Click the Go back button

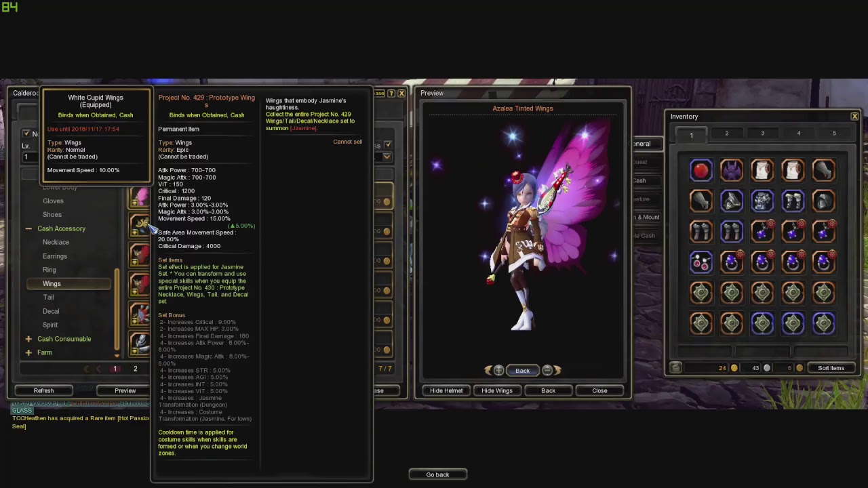coord(437,474)
